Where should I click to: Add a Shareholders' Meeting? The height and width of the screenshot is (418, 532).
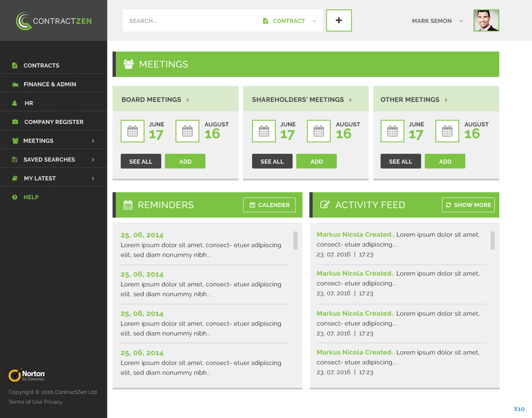pos(316,161)
